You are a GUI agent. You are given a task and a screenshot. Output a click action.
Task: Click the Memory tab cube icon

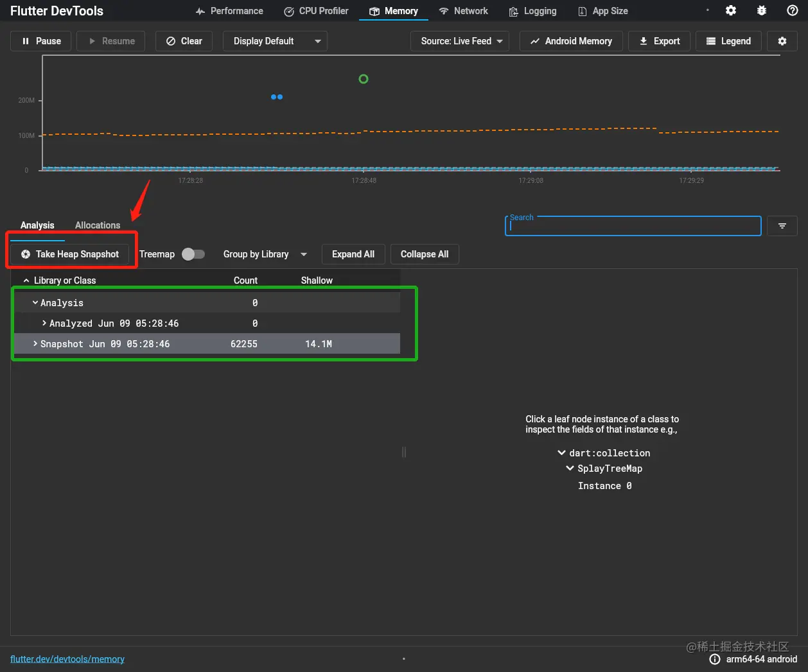(374, 12)
